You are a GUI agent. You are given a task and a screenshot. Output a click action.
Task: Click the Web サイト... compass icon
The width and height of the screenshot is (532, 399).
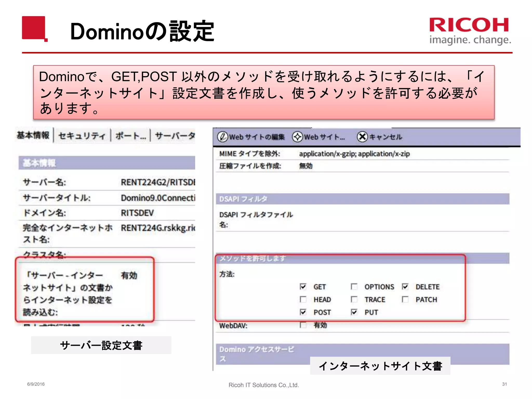[297, 137]
